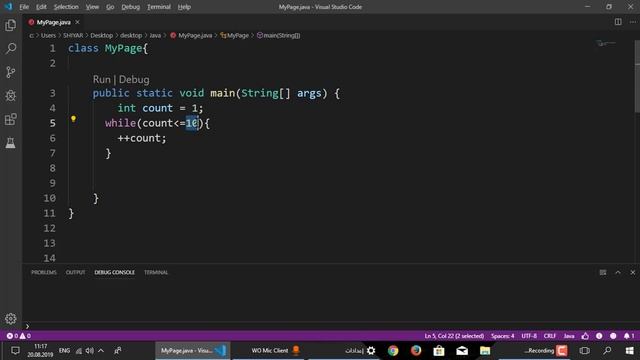Image resolution: width=640 pixels, height=360 pixels.
Task: Open the File menu
Action: [24, 7]
